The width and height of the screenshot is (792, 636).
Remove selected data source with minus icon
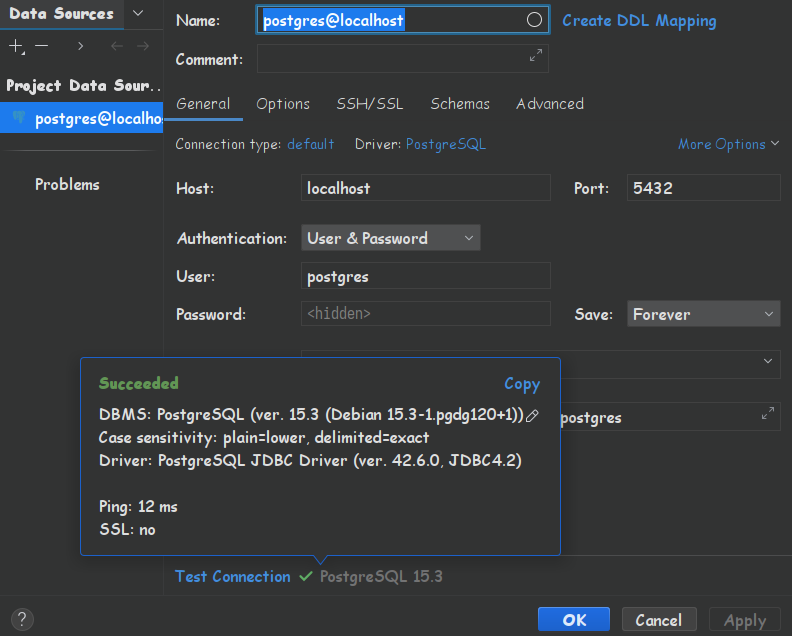pos(41,46)
